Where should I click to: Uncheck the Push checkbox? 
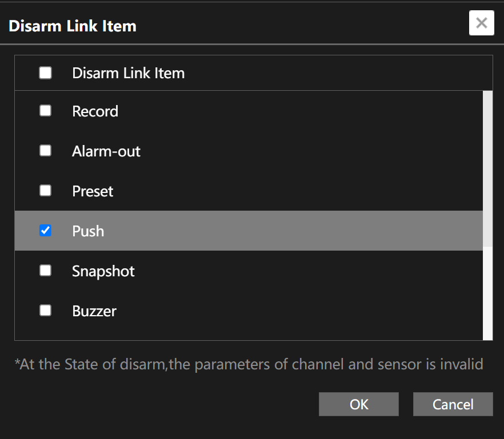click(x=45, y=230)
